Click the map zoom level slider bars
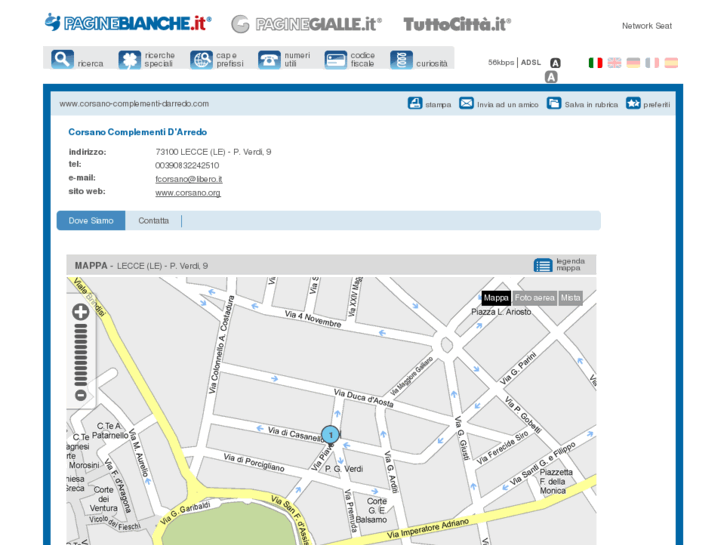Image resolution: width=727 pixels, height=545 pixels. pos(81,355)
